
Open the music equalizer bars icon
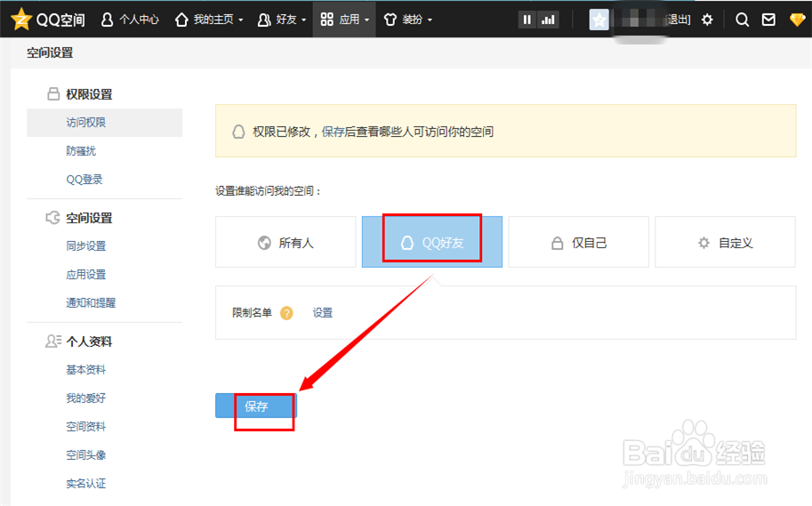(x=548, y=20)
